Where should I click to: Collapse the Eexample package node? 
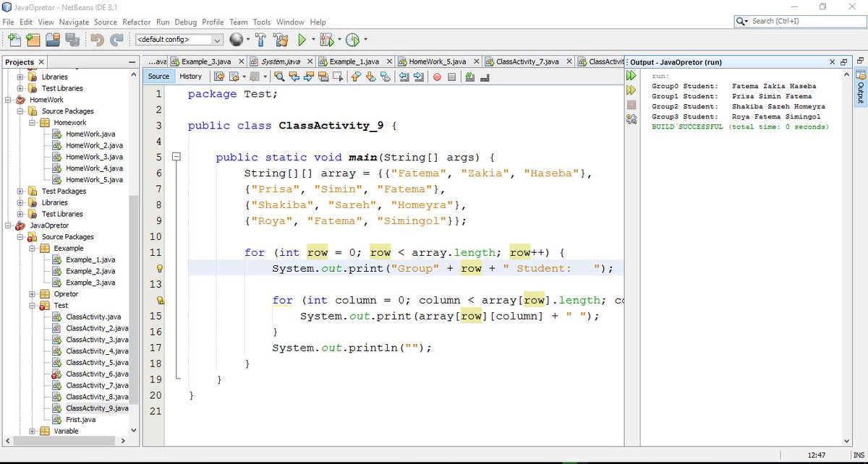pos(31,248)
